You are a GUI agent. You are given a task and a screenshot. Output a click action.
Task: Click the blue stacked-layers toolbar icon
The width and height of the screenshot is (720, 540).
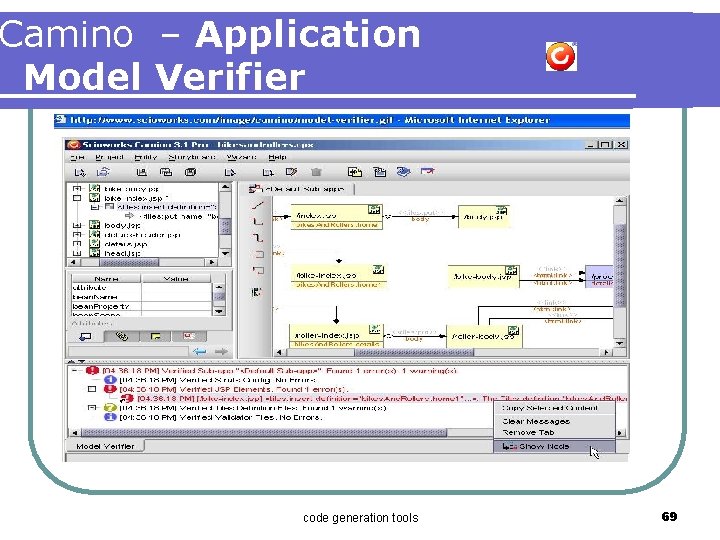coord(403,172)
